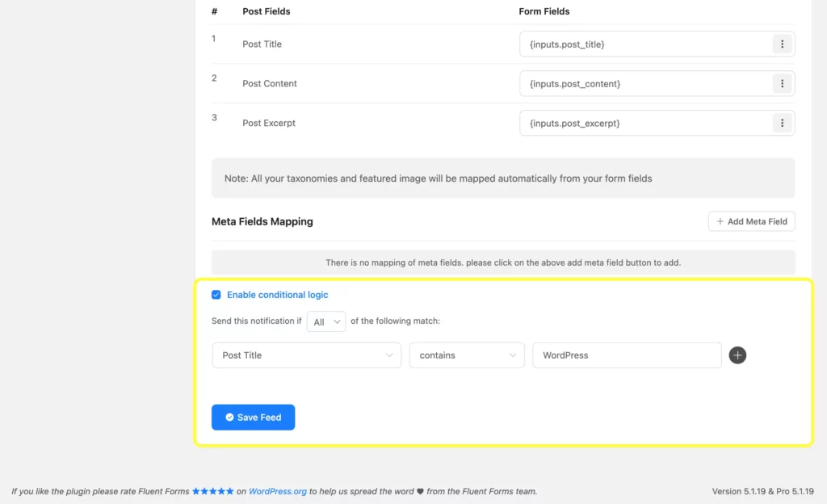The image size is (827, 504).
Task: Open options menu next to post_excerpt field
Action: click(x=782, y=123)
